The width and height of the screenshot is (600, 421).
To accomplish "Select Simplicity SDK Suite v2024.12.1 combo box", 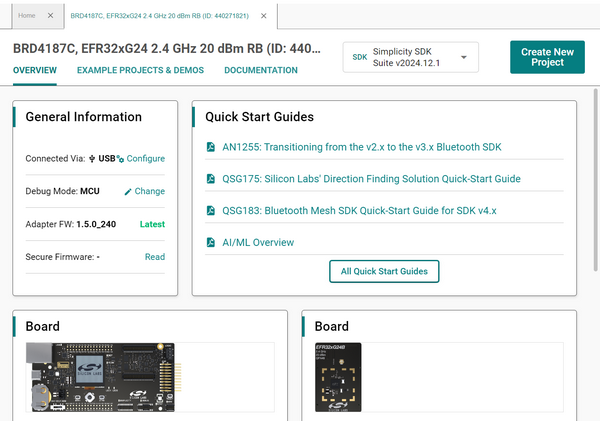I will point(411,57).
